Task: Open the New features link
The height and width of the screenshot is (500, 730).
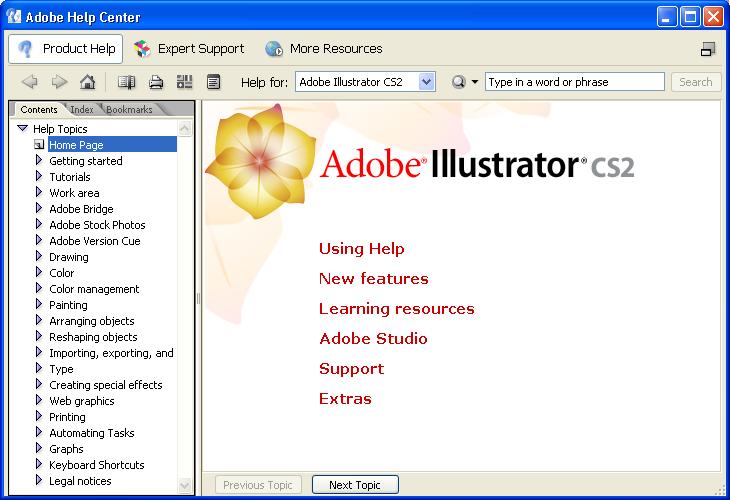Action: (374, 278)
